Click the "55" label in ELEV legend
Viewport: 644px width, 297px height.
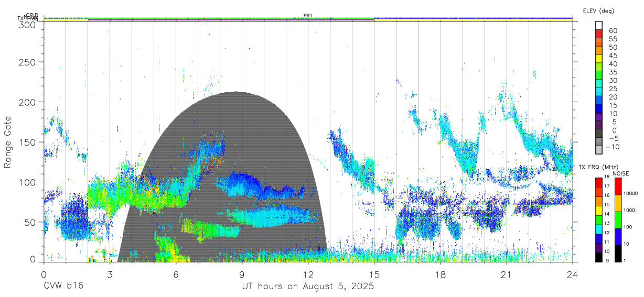tap(612, 39)
